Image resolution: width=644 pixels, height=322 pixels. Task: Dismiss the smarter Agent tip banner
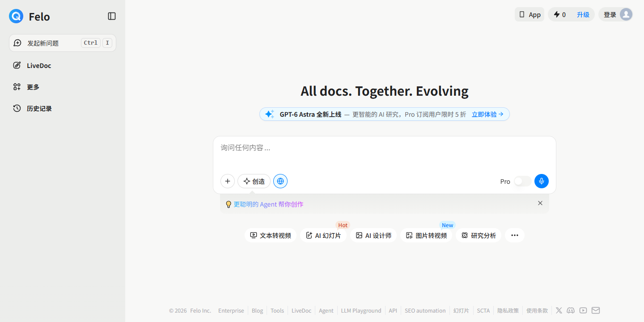540,203
